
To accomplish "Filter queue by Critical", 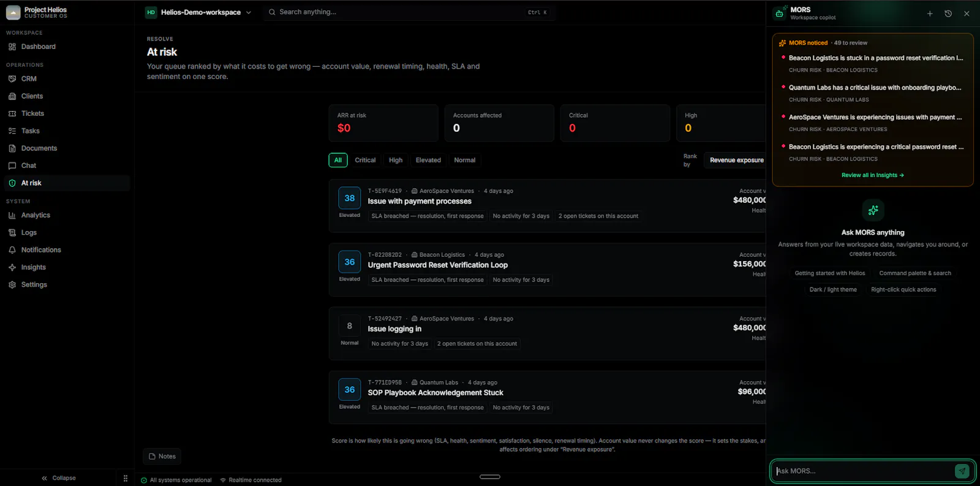I will (365, 160).
